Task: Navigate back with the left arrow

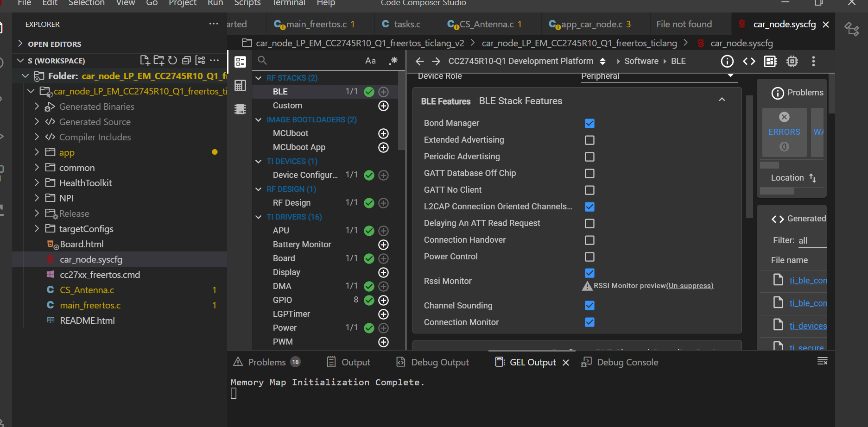Action: point(420,61)
